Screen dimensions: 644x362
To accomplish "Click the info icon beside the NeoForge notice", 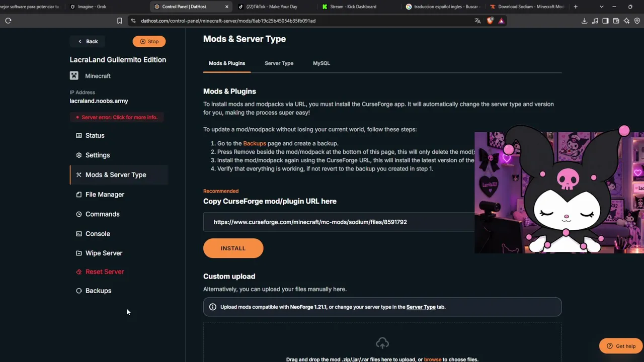I will click(213, 307).
